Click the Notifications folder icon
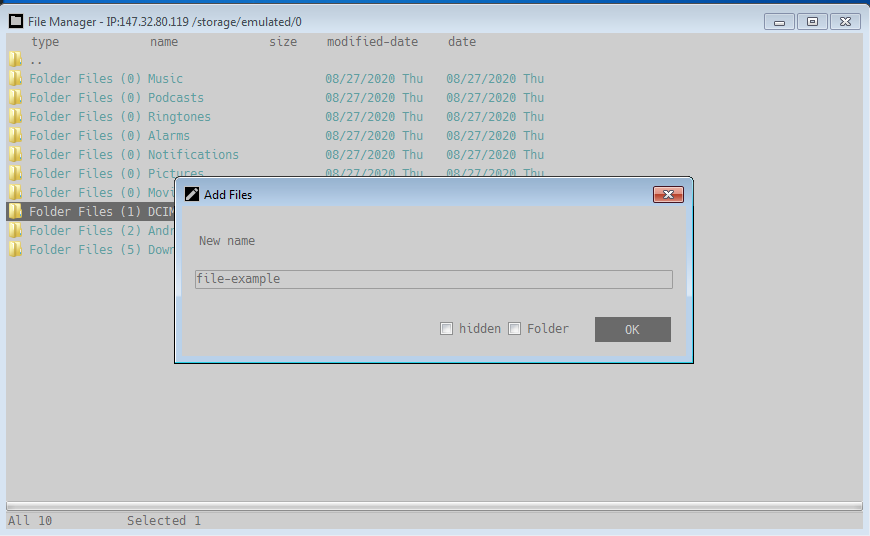 pyautogui.click(x=15, y=154)
